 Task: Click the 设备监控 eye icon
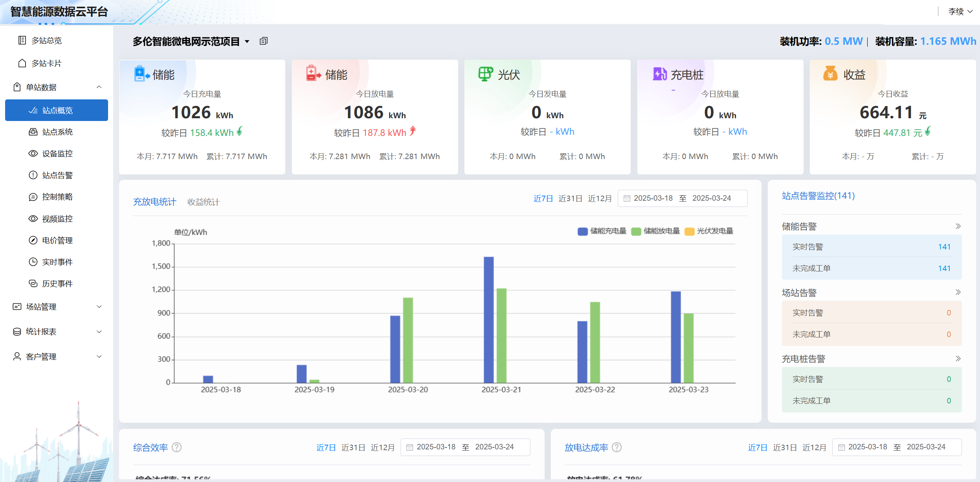33,154
